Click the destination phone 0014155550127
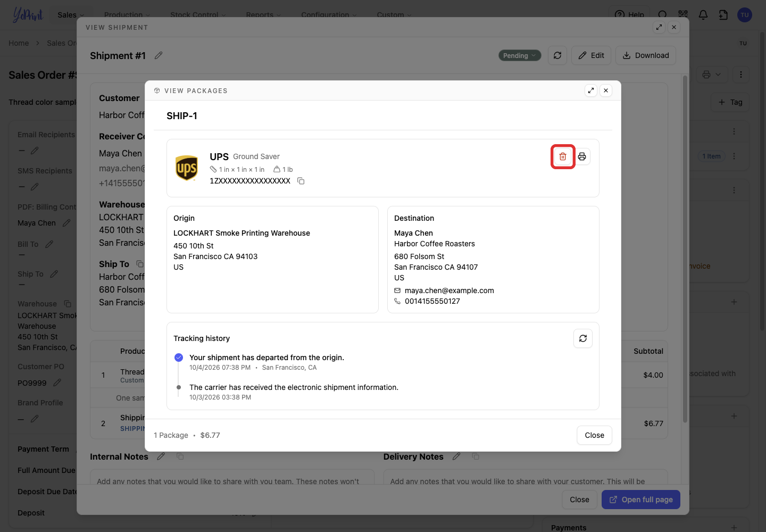 click(x=432, y=301)
